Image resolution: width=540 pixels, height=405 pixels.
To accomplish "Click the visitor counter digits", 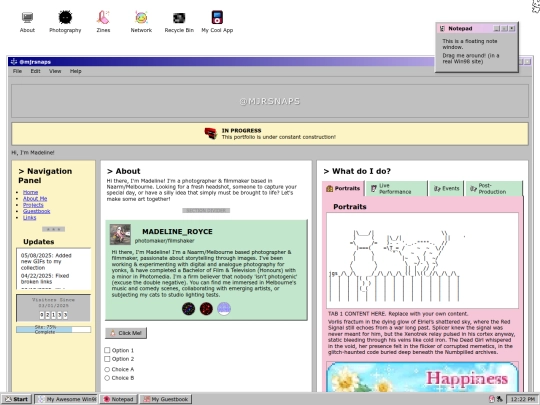I will click(x=53, y=315).
